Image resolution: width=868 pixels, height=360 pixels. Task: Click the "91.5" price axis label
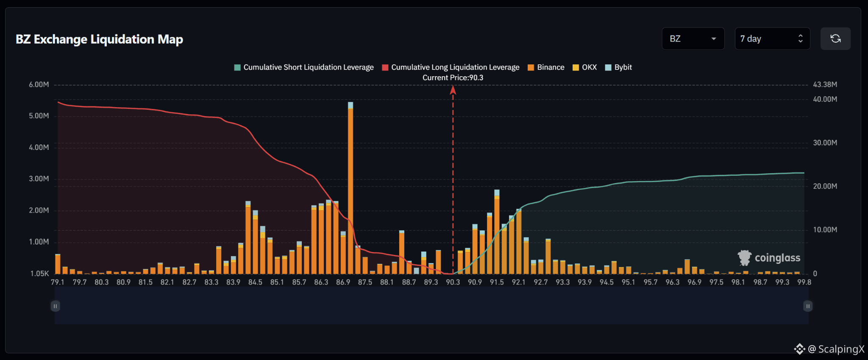pos(497,282)
